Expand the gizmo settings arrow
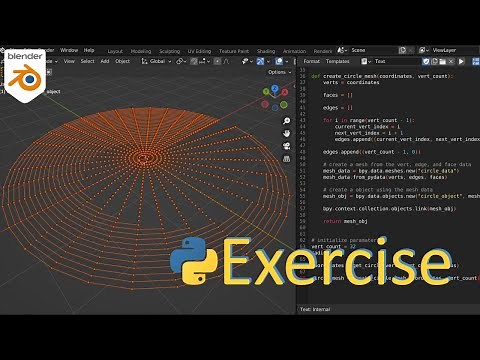The height and width of the screenshot is (360, 480). point(268,61)
